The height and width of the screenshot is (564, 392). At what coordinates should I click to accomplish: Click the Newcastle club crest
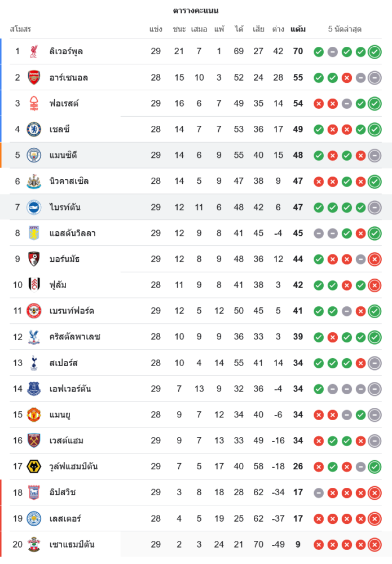click(x=34, y=182)
